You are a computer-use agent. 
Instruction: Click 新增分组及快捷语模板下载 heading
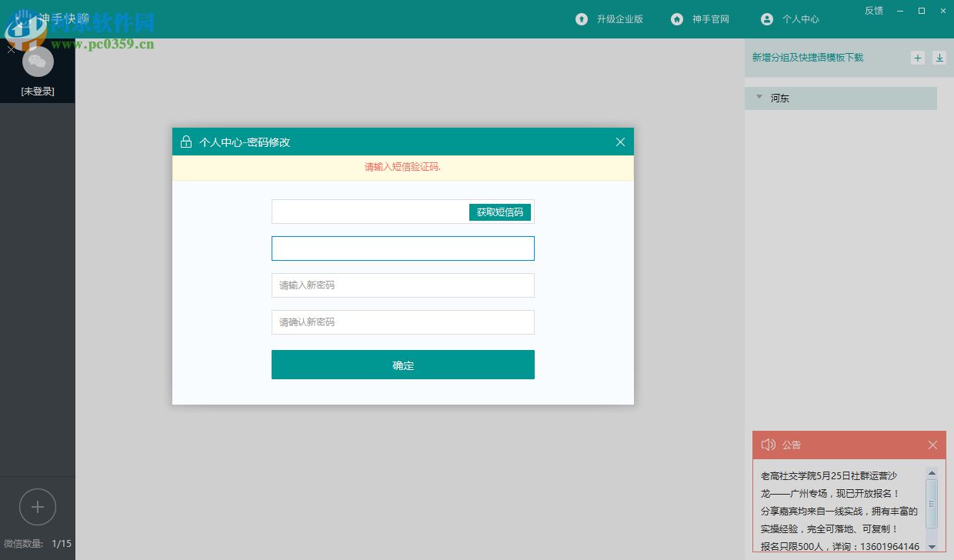[x=808, y=58]
